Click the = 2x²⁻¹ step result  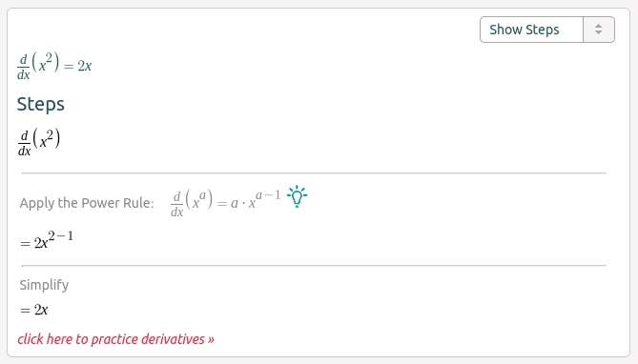pos(47,240)
